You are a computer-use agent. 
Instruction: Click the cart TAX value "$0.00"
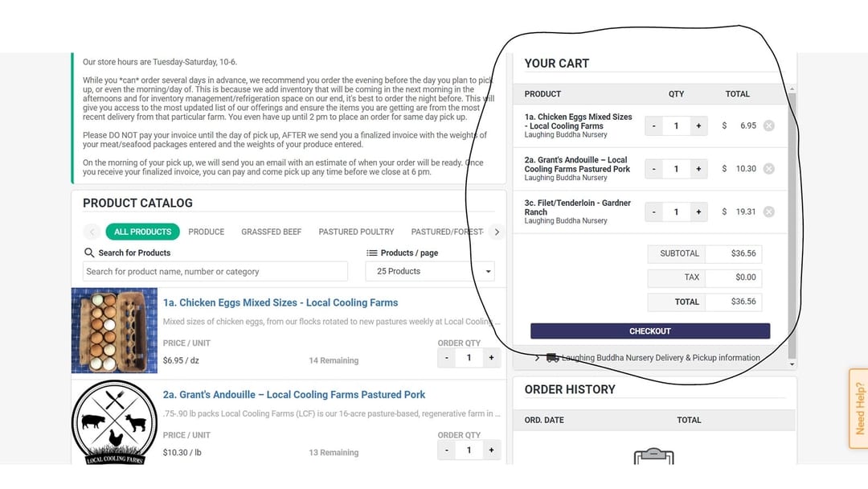(746, 277)
